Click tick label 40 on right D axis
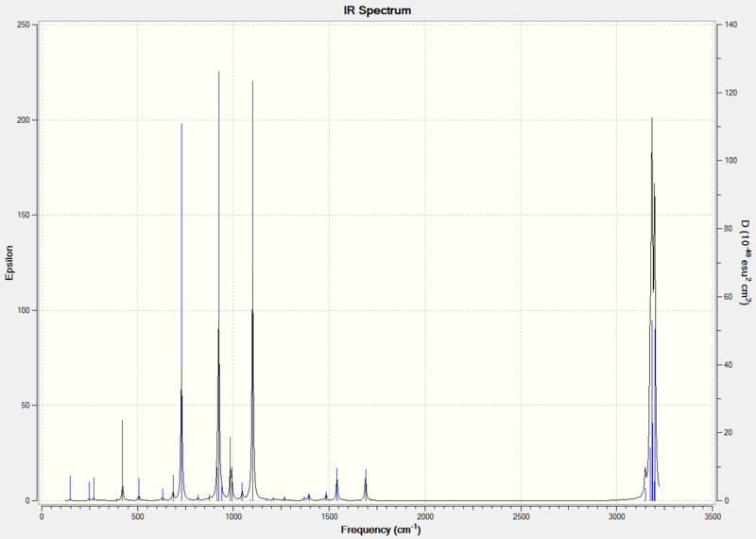Screen dimensions: 756x539 point(729,365)
